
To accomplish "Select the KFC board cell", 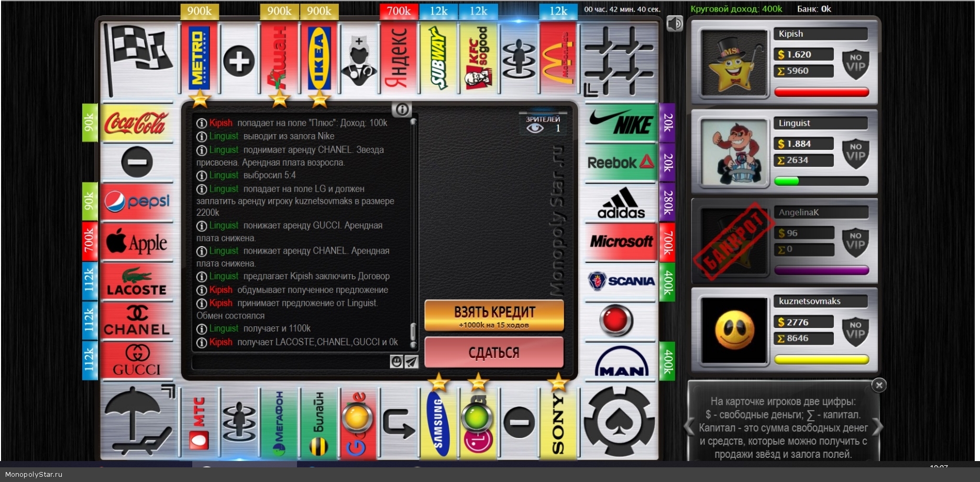I will [x=478, y=60].
